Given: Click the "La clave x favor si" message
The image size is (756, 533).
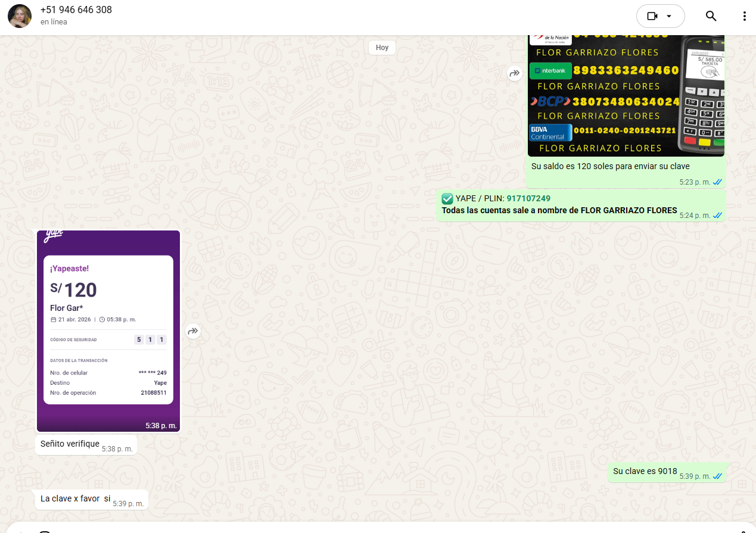Looking at the screenshot, I should [76, 498].
